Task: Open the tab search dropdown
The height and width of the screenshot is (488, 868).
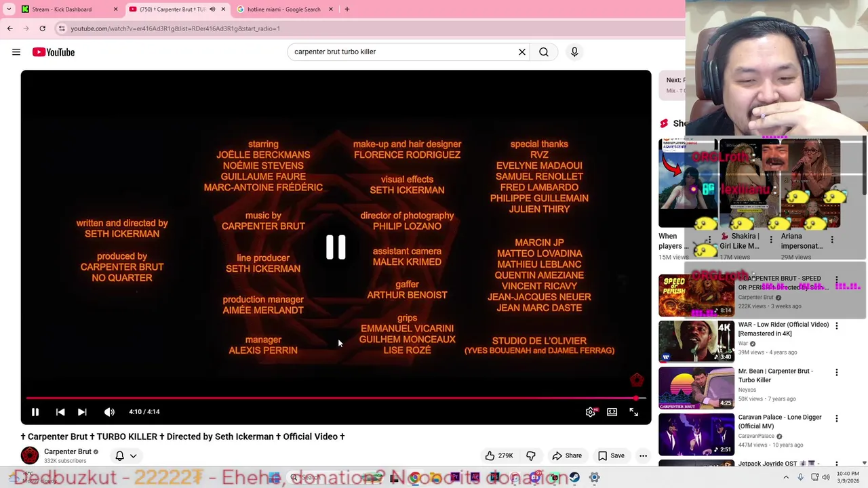Action: pyautogui.click(x=9, y=9)
